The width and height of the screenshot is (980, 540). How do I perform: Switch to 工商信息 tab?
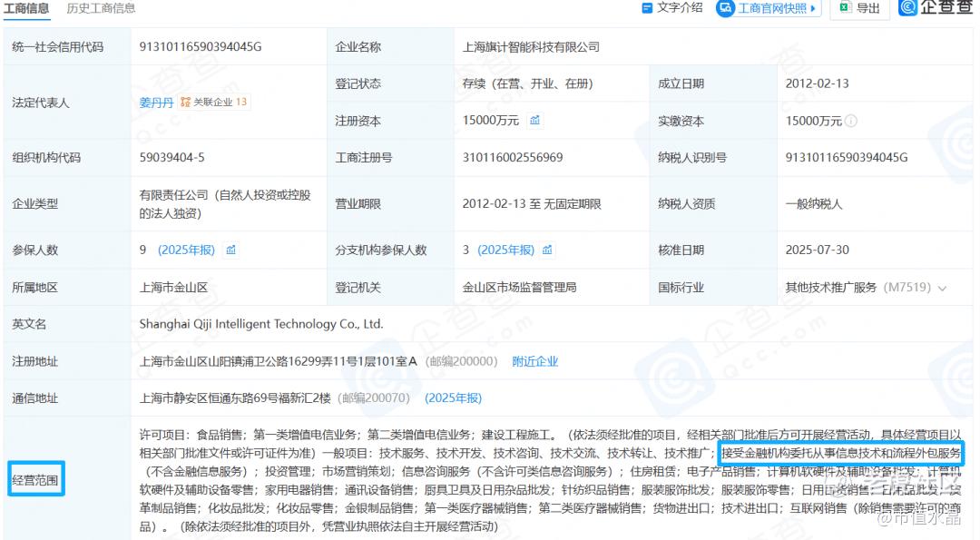tap(26, 8)
